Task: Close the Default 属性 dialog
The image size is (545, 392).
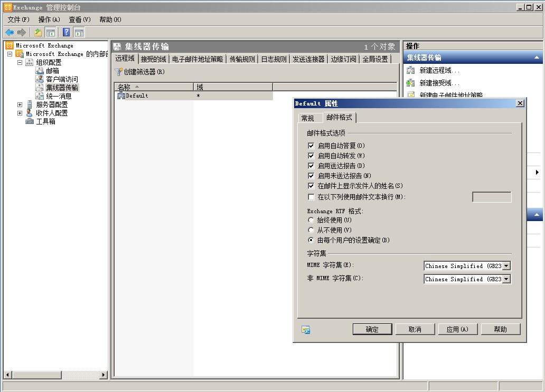Action: click(x=520, y=103)
